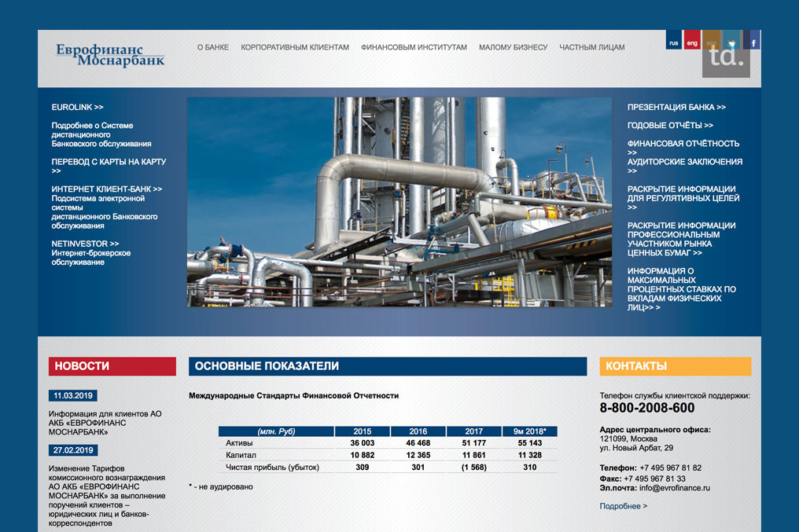Open ПЕРЕВОД С КАРТЫ НА КАРТУ link
Screen dimensions: 799x532
[x=109, y=166]
